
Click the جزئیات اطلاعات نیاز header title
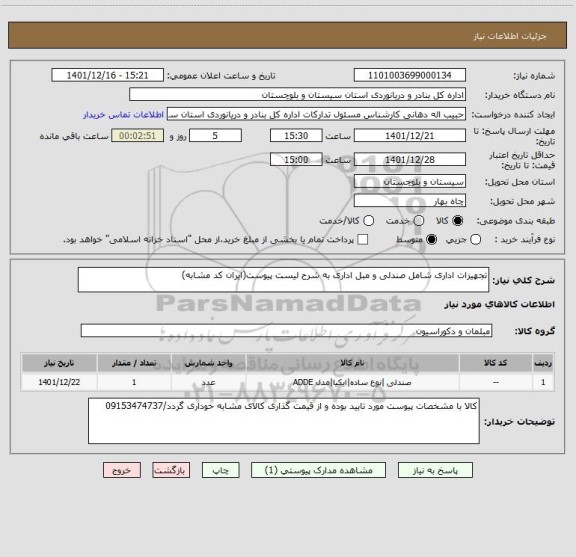(x=510, y=36)
